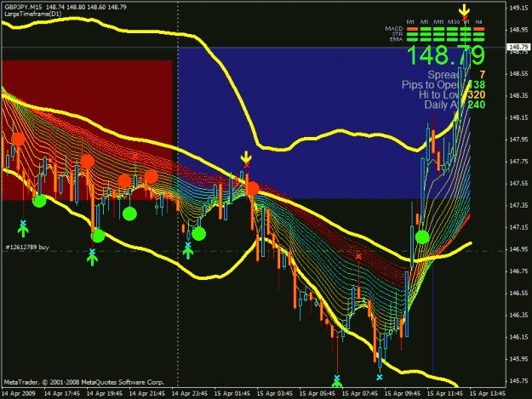The height and width of the screenshot is (399, 532).
Task: Click the orange MACD bar under H4
Action: (479, 29)
